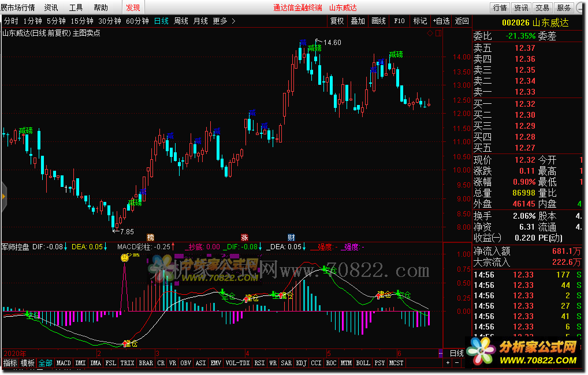Switch sub-chart to KDJ indicator
Viewport: 588px width, 375px height.
[301, 363]
